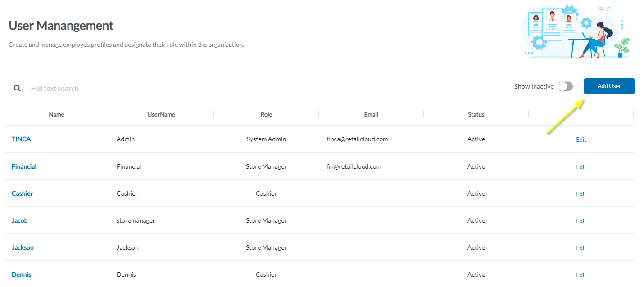This screenshot has height=287, width=644.
Task: Open the Jackson user profile
Action: coord(23,247)
